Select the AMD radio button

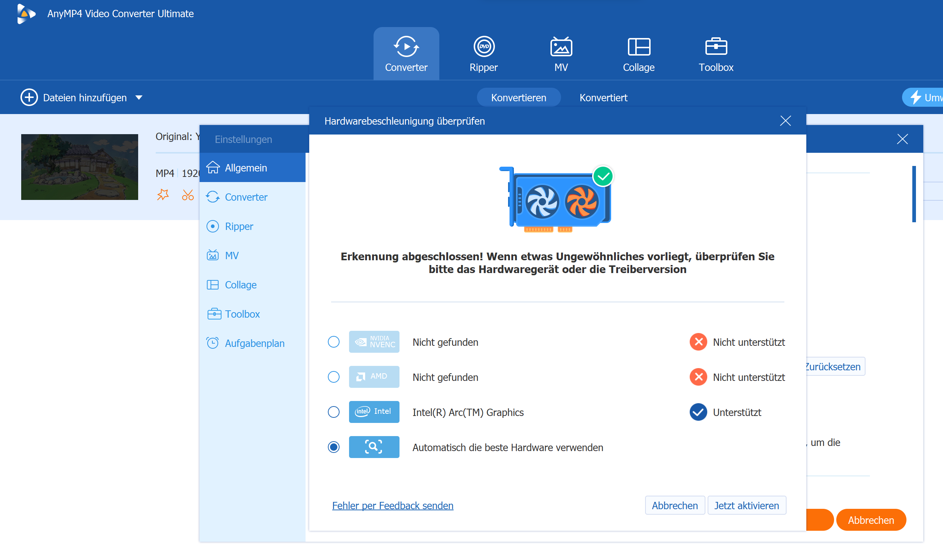(x=333, y=377)
